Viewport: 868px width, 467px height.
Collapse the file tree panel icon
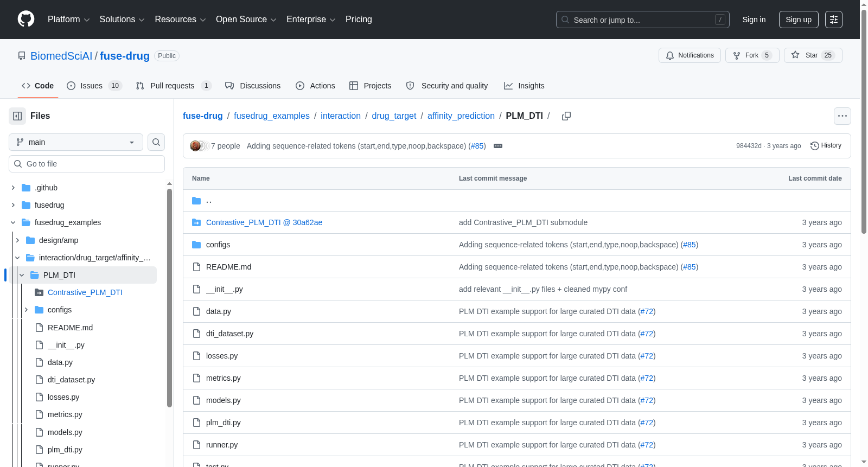coord(17,116)
